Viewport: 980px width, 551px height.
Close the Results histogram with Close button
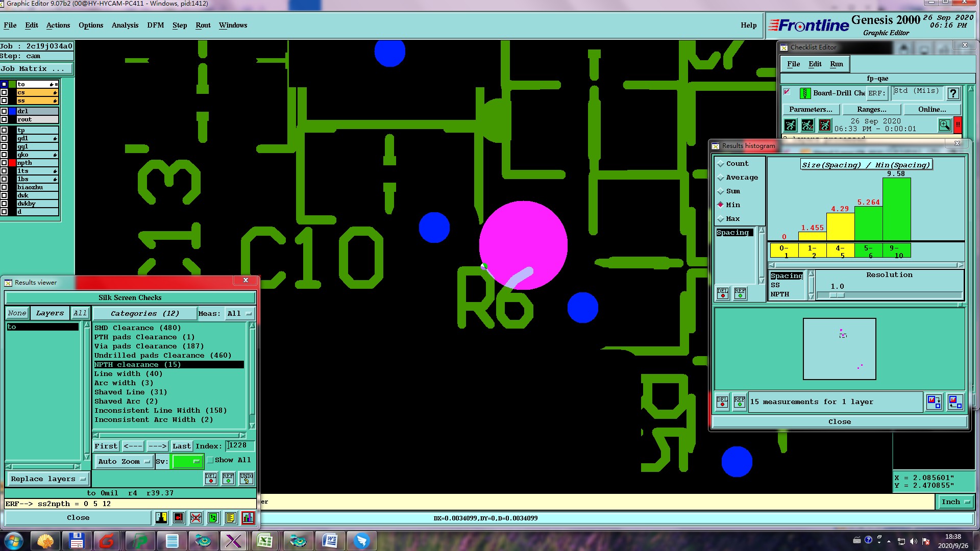pos(840,422)
